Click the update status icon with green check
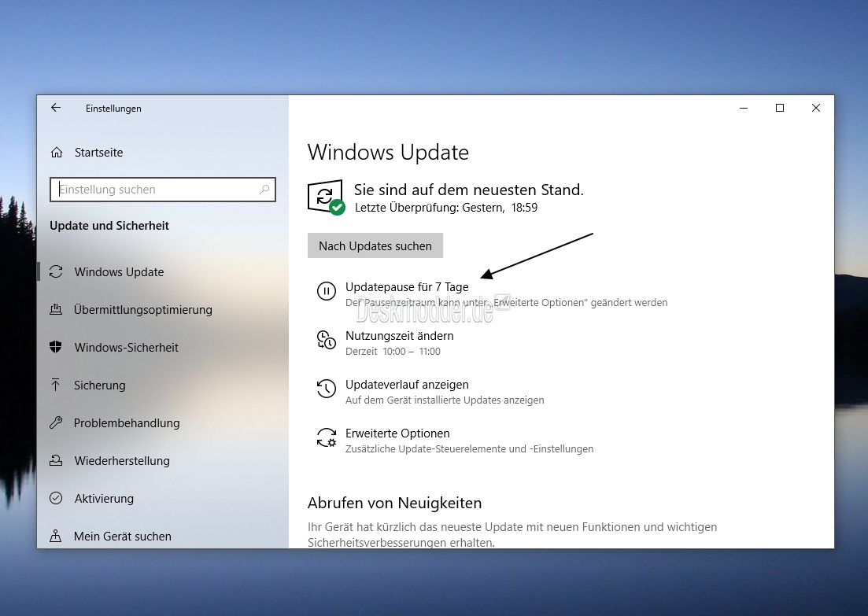868x616 pixels. pos(326,197)
